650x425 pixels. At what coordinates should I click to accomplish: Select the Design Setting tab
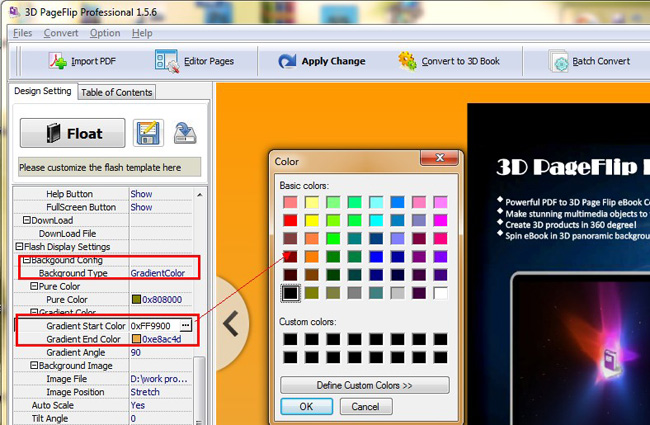[43, 91]
